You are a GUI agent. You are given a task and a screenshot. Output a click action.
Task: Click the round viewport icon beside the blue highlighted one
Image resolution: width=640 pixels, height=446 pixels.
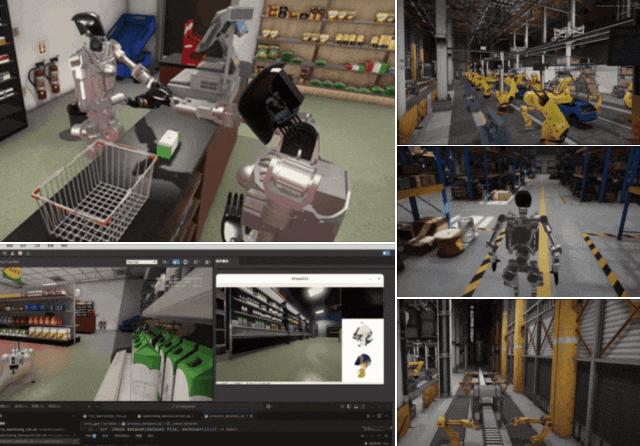click(x=186, y=262)
